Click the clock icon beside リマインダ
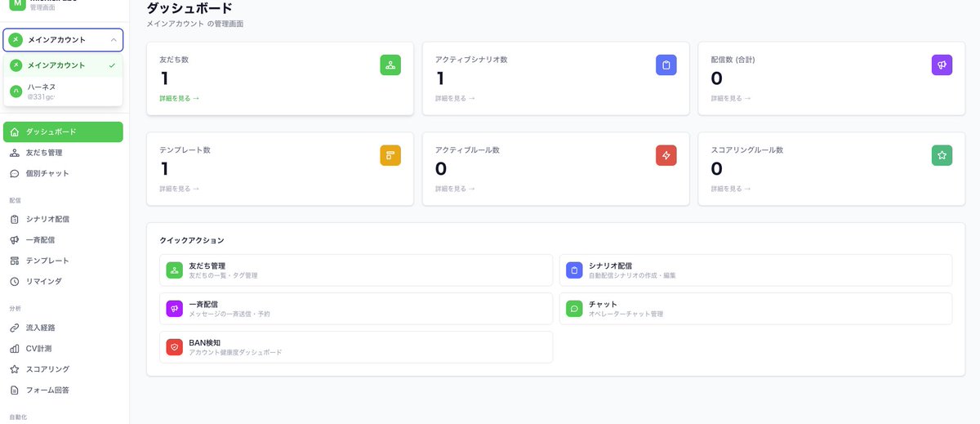Image resolution: width=980 pixels, height=424 pixels. (15, 281)
